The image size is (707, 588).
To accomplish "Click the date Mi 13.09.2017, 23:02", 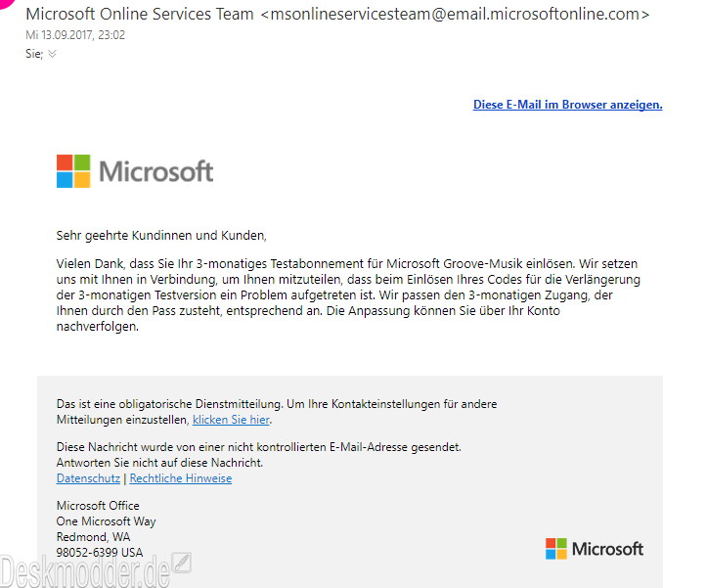I will [x=75, y=35].
